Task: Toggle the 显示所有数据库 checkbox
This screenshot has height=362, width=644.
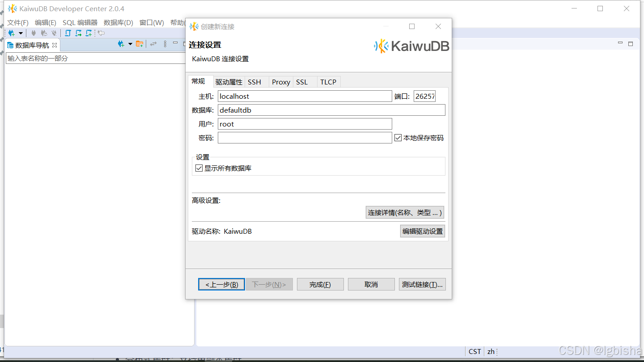Action: [199, 168]
